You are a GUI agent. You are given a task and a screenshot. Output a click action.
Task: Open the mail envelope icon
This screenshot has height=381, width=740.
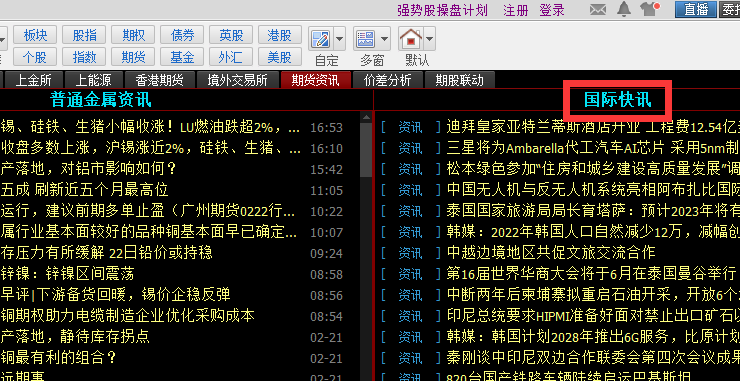click(598, 9)
